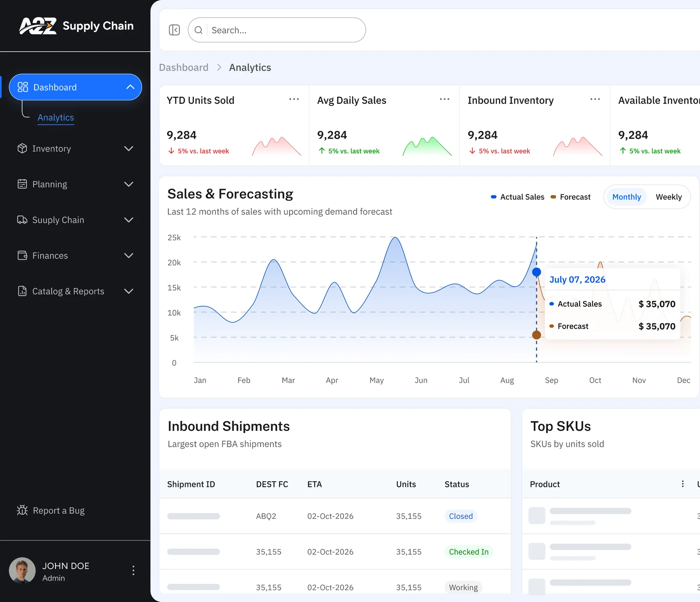Open YTD Units Sold options menu
This screenshot has width=700, height=602.
294,99
